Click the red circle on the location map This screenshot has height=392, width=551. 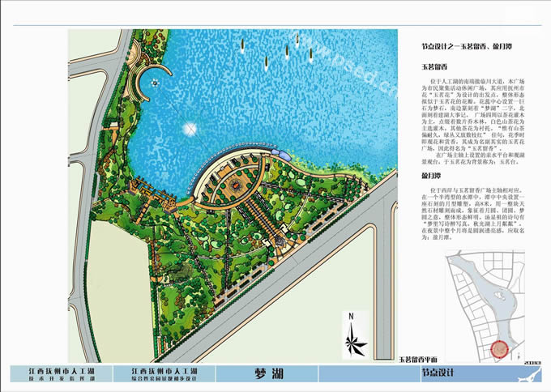click(501, 349)
